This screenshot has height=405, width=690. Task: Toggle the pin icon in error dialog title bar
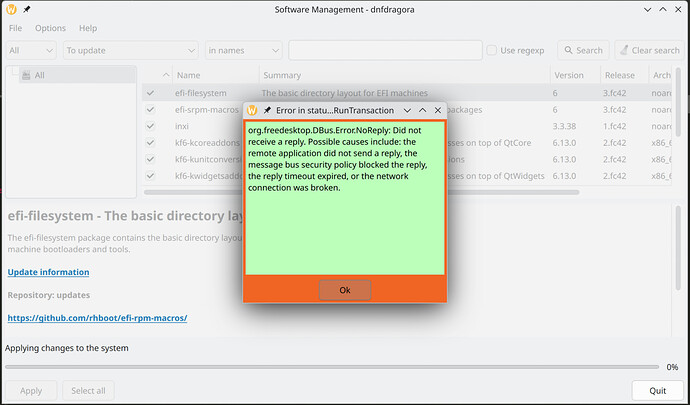coord(267,110)
